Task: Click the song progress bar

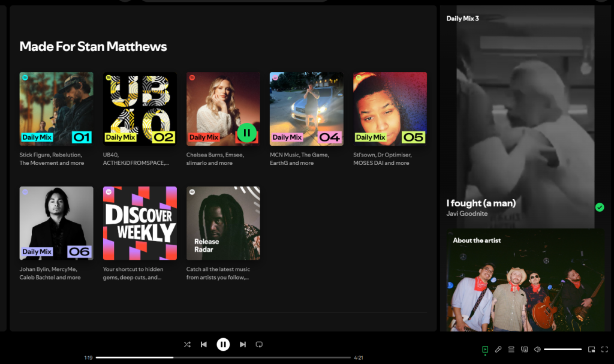Action: pos(223,357)
